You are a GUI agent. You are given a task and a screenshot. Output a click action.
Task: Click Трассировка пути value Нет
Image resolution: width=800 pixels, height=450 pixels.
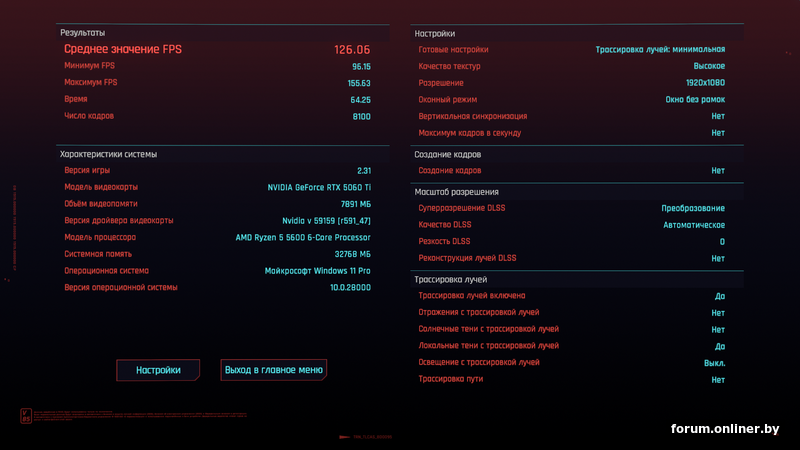point(718,380)
